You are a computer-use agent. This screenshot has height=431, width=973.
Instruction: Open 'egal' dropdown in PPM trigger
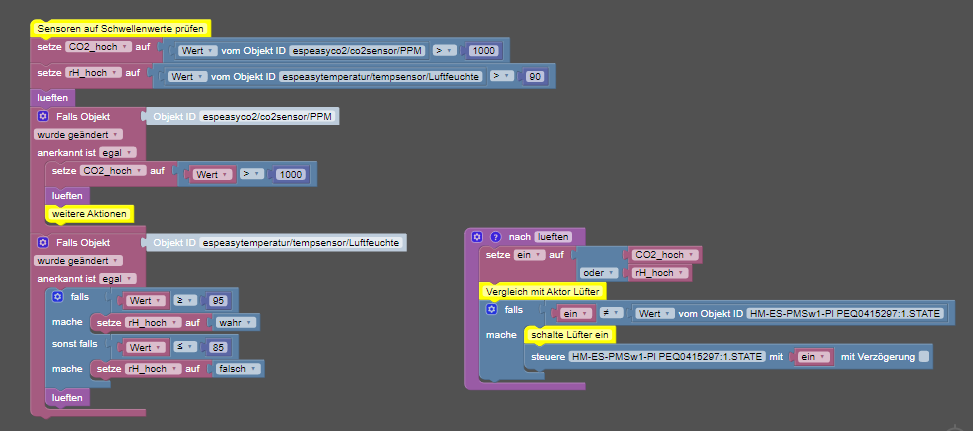click(x=118, y=153)
